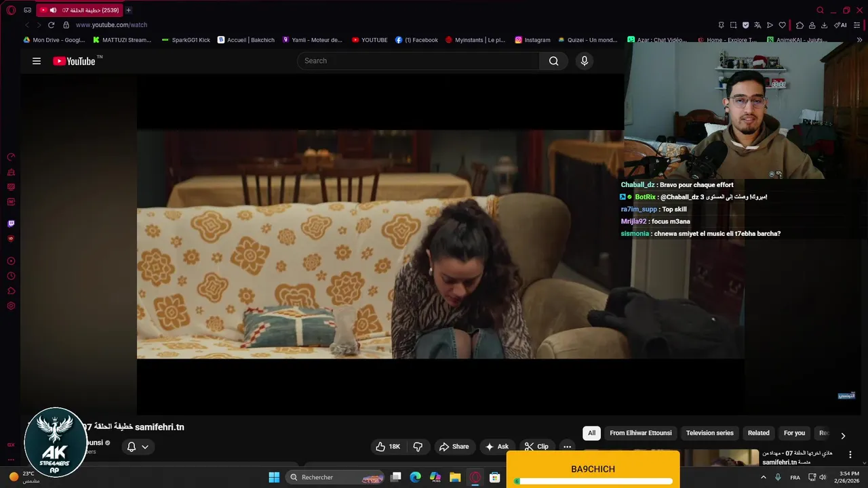
Task: Open workspaces icon beside Opera logo
Action: 27,10
